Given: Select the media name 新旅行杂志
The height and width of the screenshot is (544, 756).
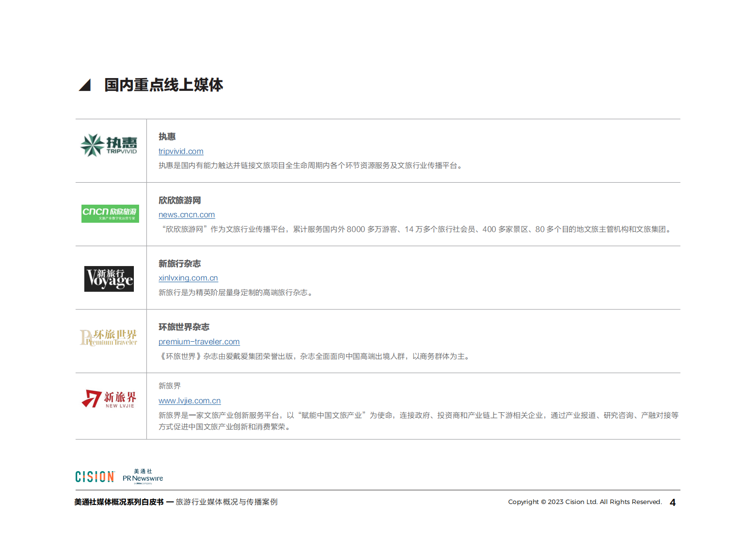Looking at the screenshot, I should 180,264.
